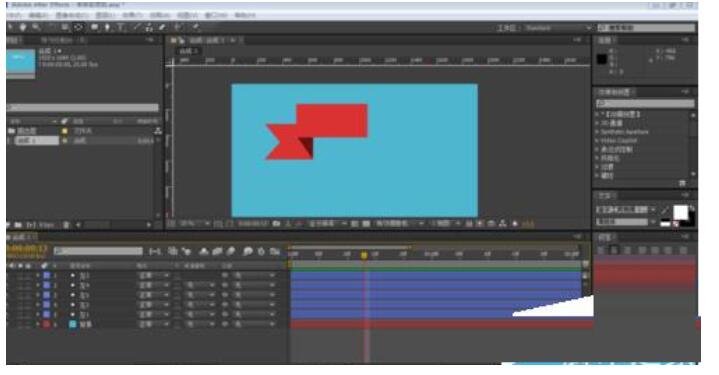Justify all paragraph lines
The width and height of the screenshot is (719, 375).
[683, 250]
